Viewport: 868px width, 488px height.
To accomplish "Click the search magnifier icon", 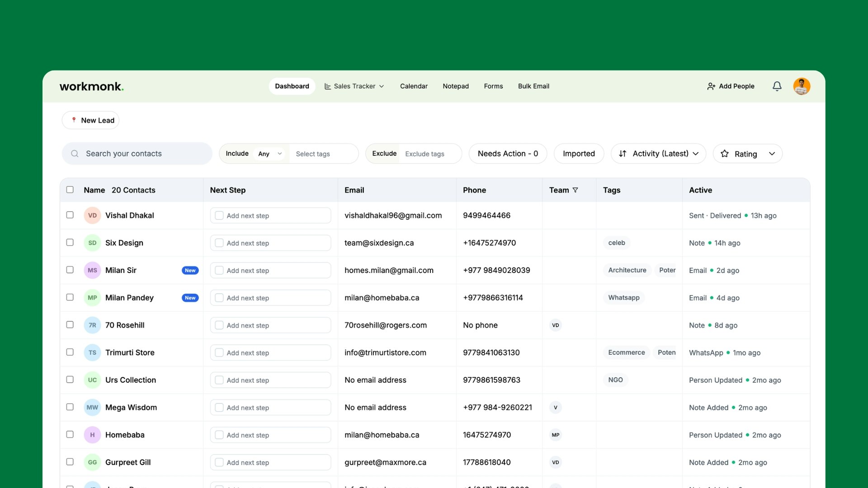I will click(x=75, y=154).
